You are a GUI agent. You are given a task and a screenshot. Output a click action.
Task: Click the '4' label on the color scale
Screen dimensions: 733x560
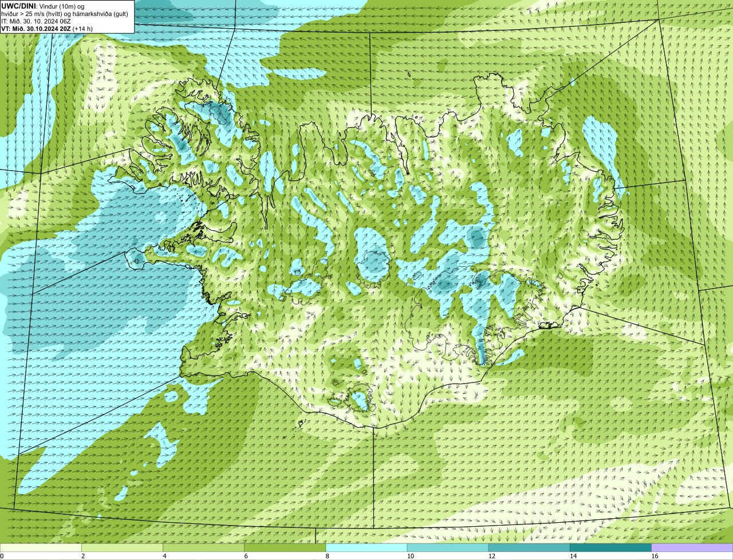click(x=164, y=556)
